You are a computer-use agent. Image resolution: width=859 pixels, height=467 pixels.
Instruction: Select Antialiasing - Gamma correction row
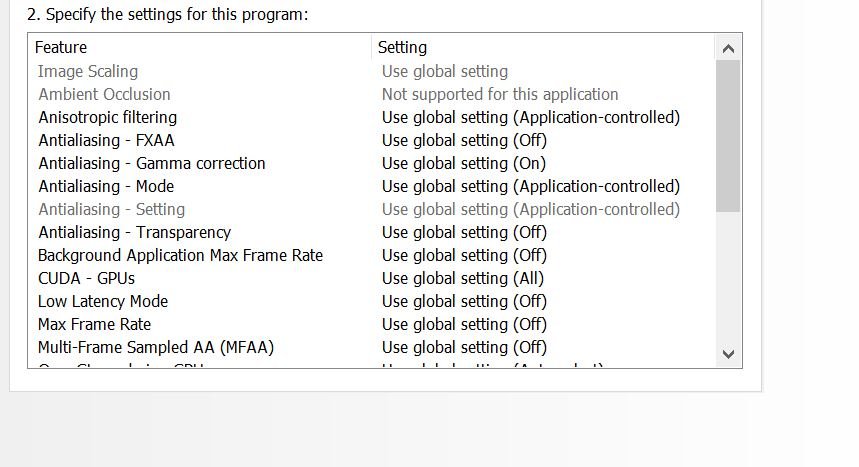152,163
